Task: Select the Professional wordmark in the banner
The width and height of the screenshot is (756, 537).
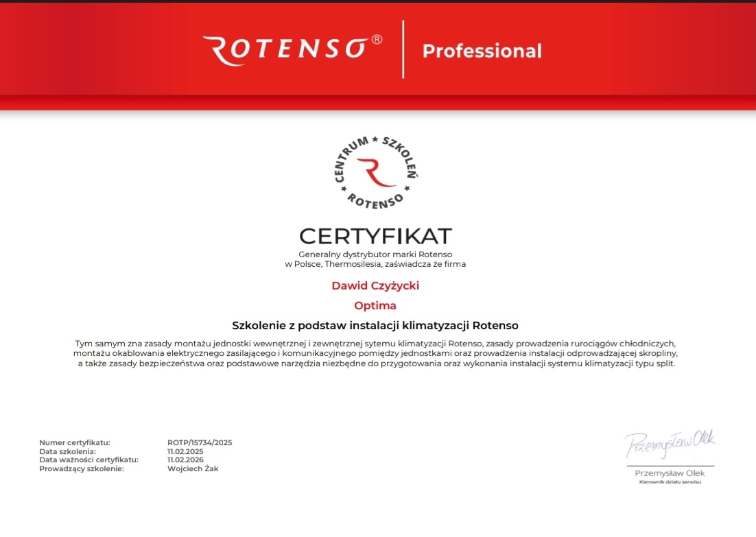Action: coord(482,50)
